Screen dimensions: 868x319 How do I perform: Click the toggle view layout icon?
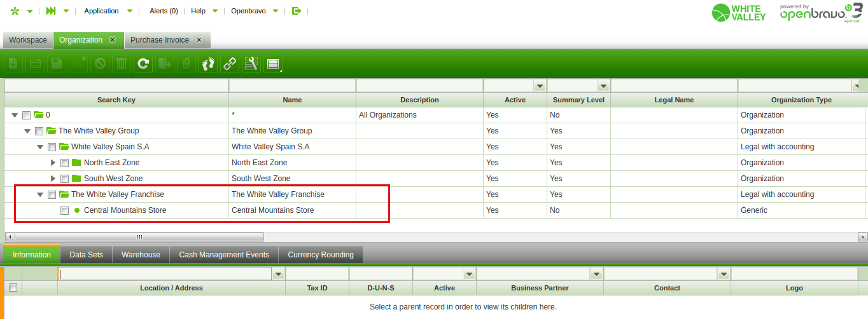coord(273,64)
